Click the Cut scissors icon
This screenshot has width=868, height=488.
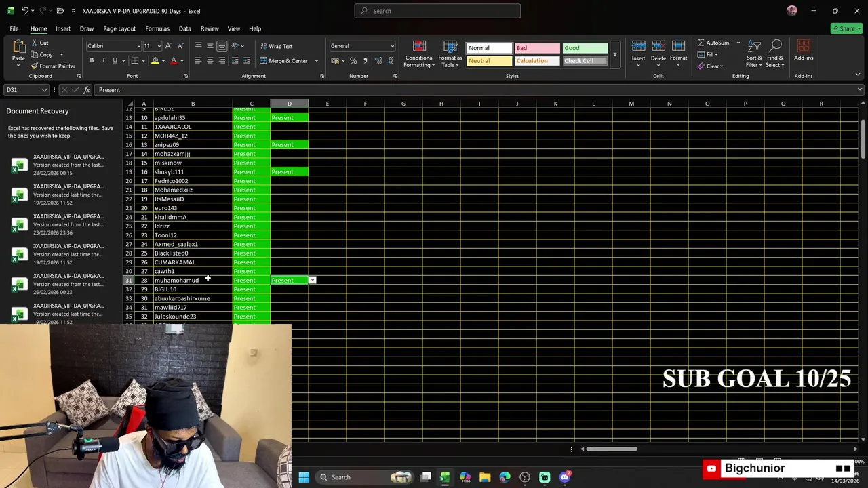coord(34,43)
